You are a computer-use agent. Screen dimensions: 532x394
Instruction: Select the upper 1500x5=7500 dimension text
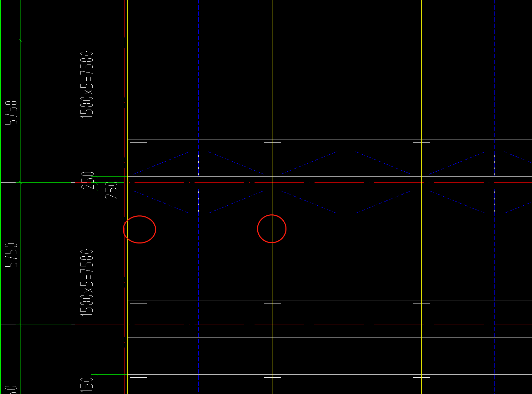click(x=87, y=84)
